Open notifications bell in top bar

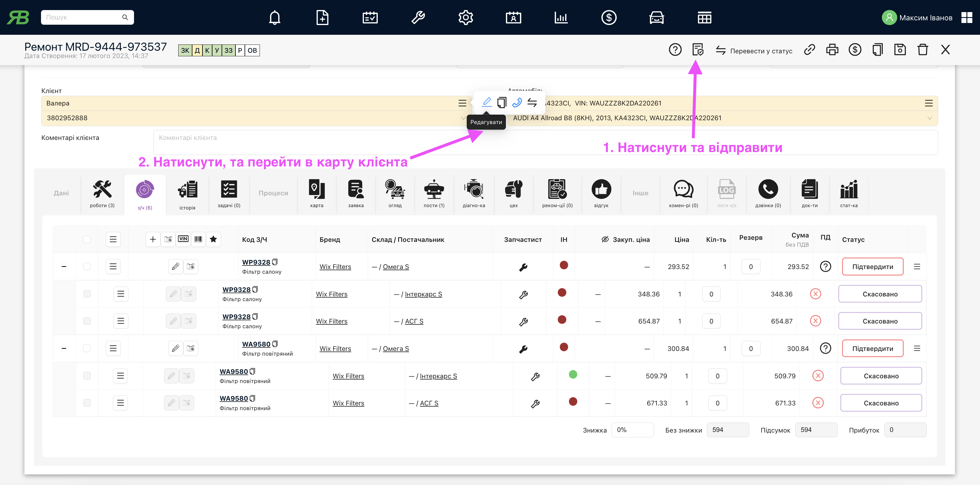(x=274, y=17)
